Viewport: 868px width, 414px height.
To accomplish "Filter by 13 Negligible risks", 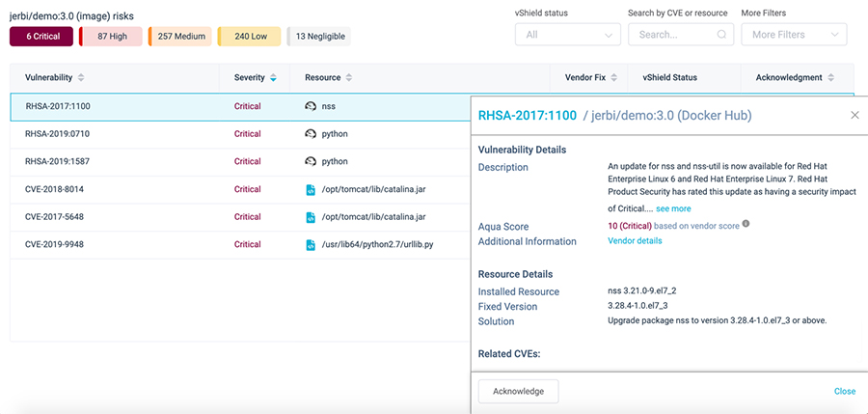I will (319, 37).
